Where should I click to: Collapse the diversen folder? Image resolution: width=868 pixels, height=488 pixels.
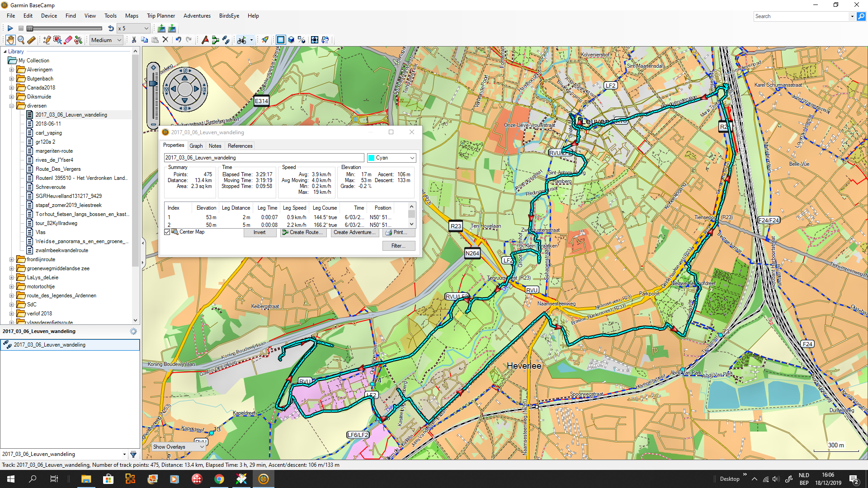click(11, 106)
